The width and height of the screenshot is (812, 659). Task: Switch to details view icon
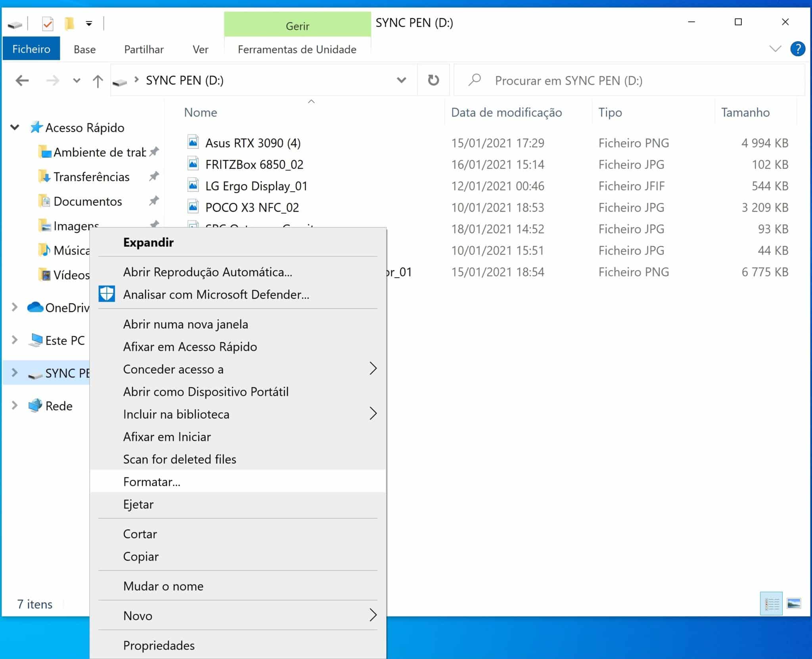771,604
